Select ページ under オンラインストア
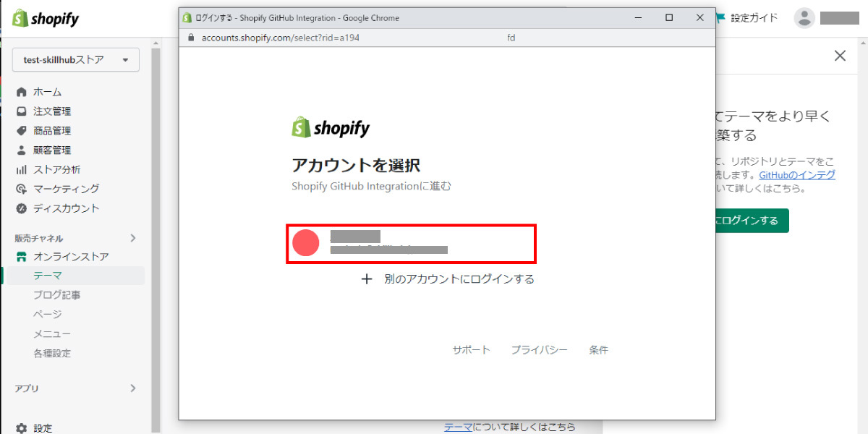The height and width of the screenshot is (434, 868). pyautogui.click(x=48, y=315)
